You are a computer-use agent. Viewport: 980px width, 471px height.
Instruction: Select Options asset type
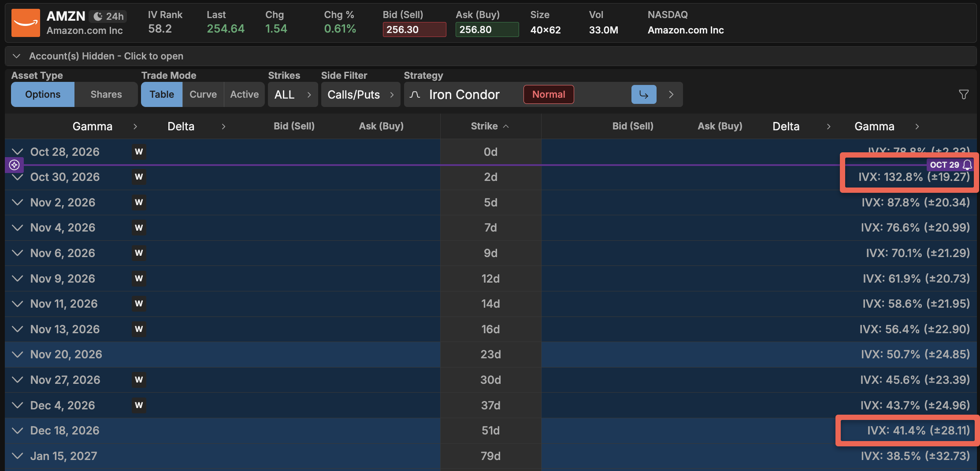coord(43,94)
